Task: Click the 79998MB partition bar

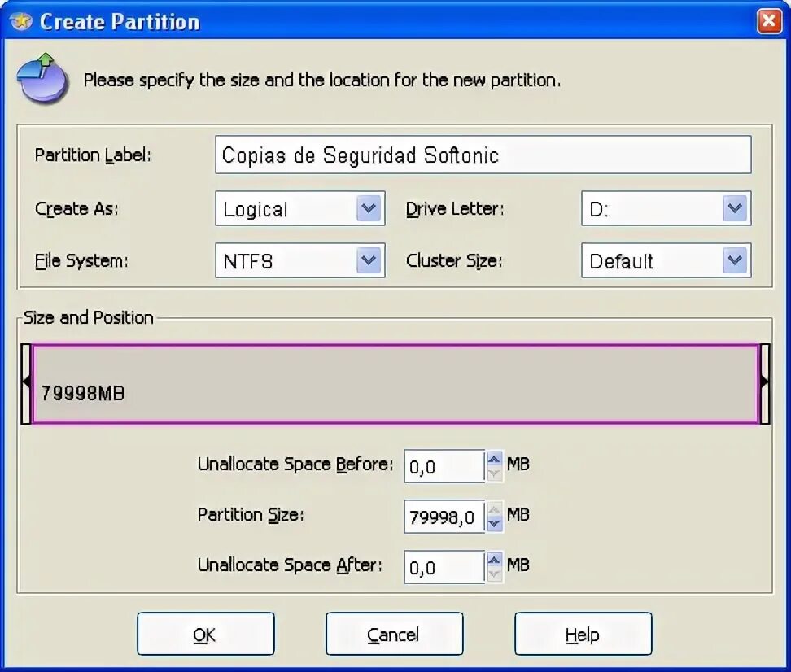Action: coord(395,383)
